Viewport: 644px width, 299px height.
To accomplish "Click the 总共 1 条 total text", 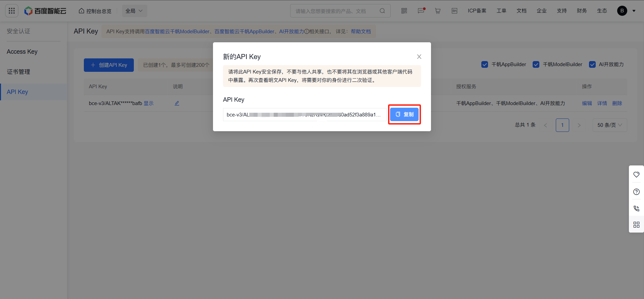I will point(525,125).
